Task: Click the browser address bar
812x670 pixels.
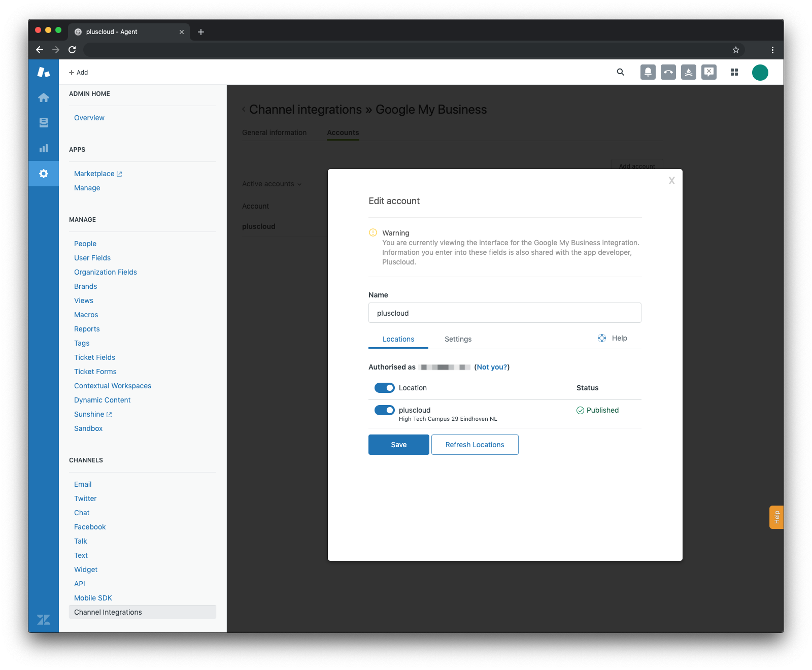Action: point(406,50)
